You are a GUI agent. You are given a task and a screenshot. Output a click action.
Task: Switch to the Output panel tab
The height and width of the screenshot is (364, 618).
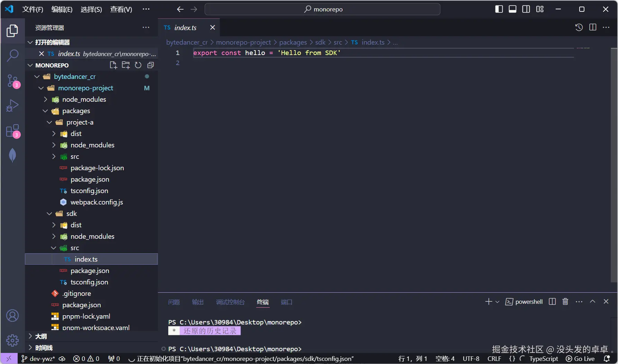[198, 302]
